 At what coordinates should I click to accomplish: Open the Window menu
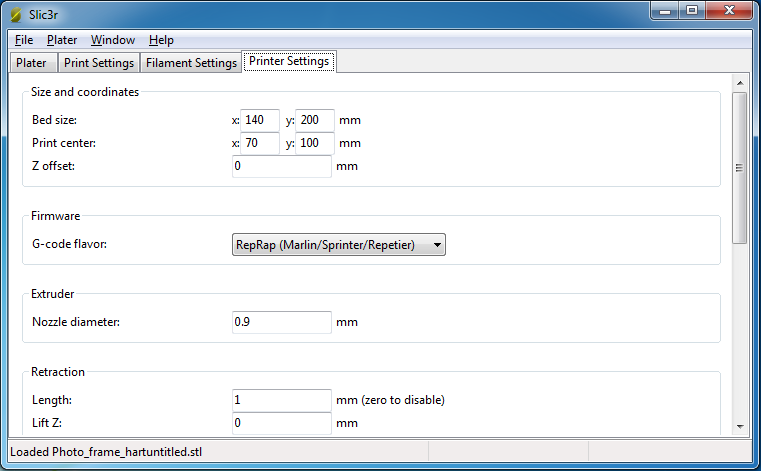[113, 40]
